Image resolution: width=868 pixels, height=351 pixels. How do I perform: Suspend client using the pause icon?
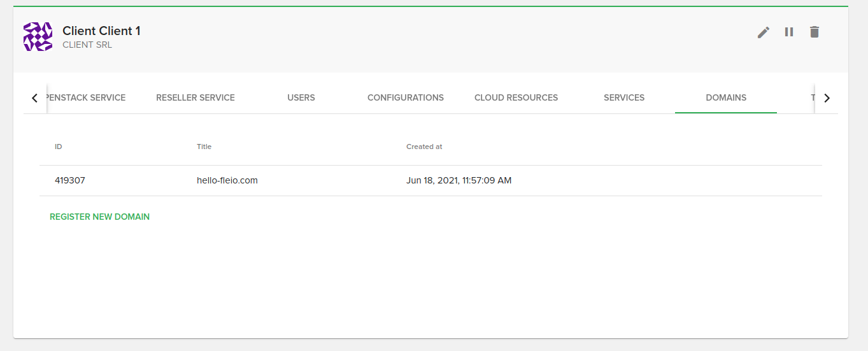(x=788, y=32)
